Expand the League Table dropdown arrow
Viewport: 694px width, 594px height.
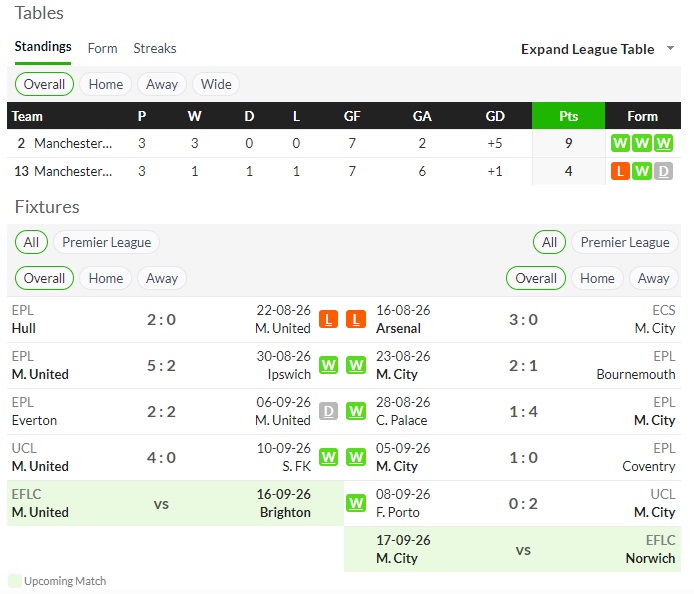click(x=671, y=48)
